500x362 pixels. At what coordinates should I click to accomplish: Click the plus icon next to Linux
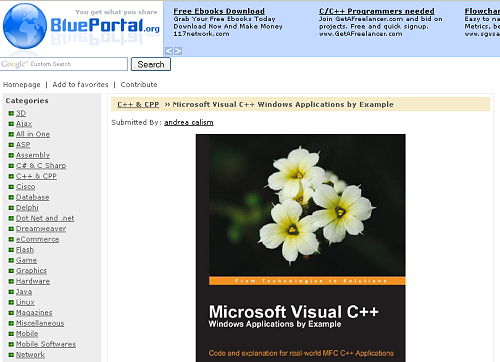[11, 302]
